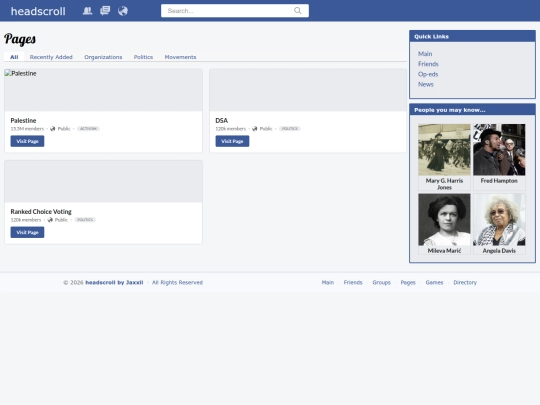This screenshot has width=540, height=405.
Task: Click the Mileva Marić name
Action: click(444, 251)
